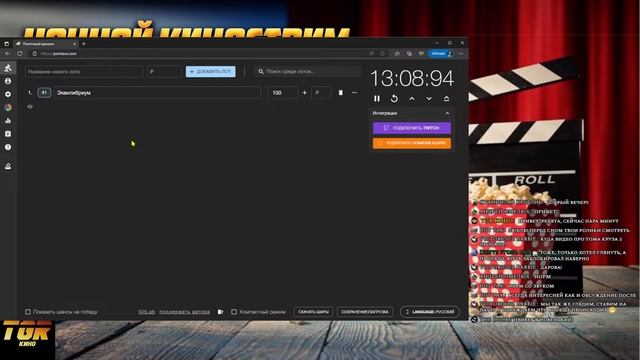Click the double up arrow timer button
Viewport: 640px width, 360px height.
point(447,98)
